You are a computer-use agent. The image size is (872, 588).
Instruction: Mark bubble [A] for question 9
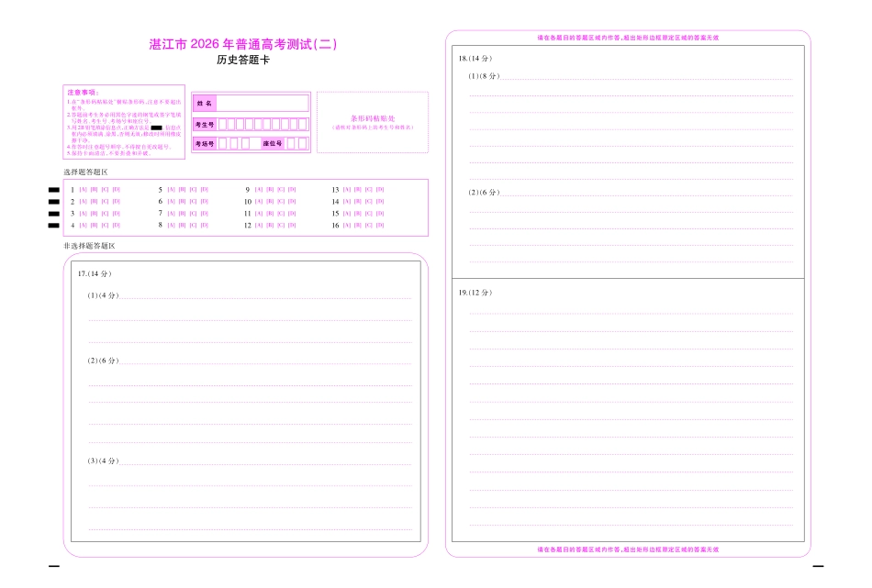[x=259, y=190]
